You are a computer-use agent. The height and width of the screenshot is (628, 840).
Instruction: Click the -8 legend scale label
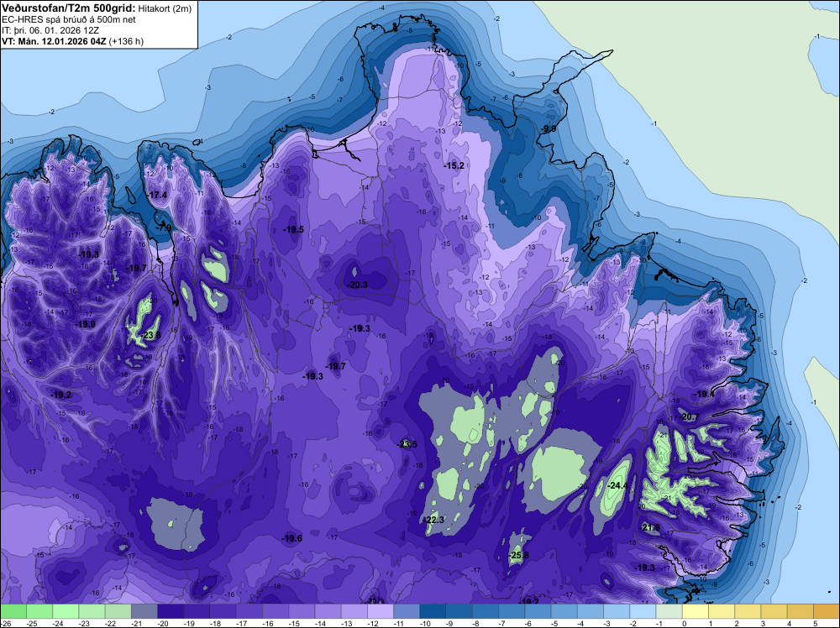(x=477, y=623)
